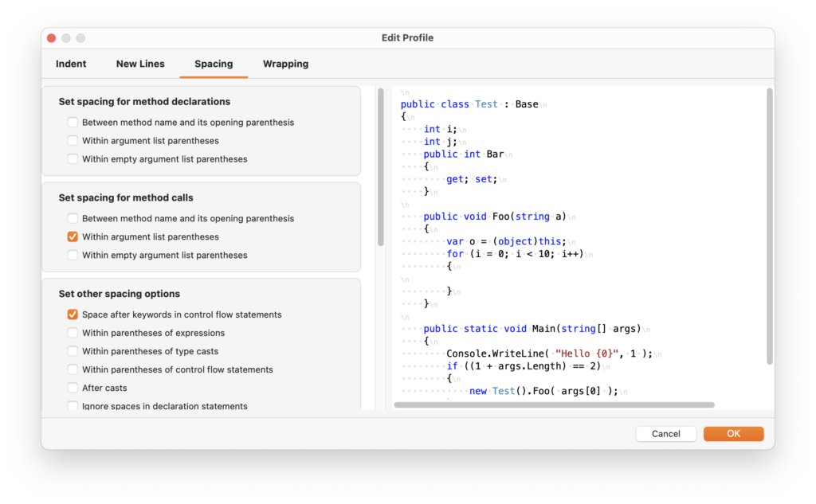This screenshot has height=504, width=816.
Task: Confirm with the OK button
Action: tap(733, 434)
